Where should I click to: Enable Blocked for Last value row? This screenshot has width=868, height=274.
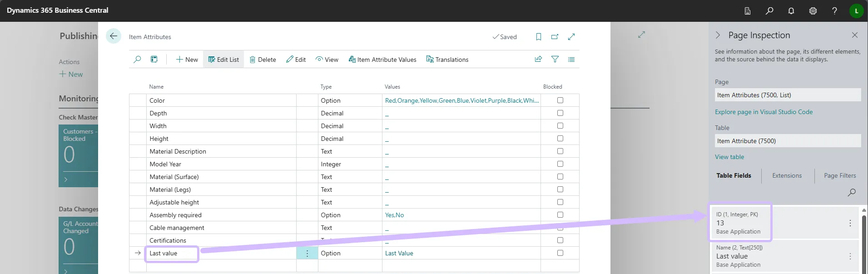pyautogui.click(x=560, y=253)
